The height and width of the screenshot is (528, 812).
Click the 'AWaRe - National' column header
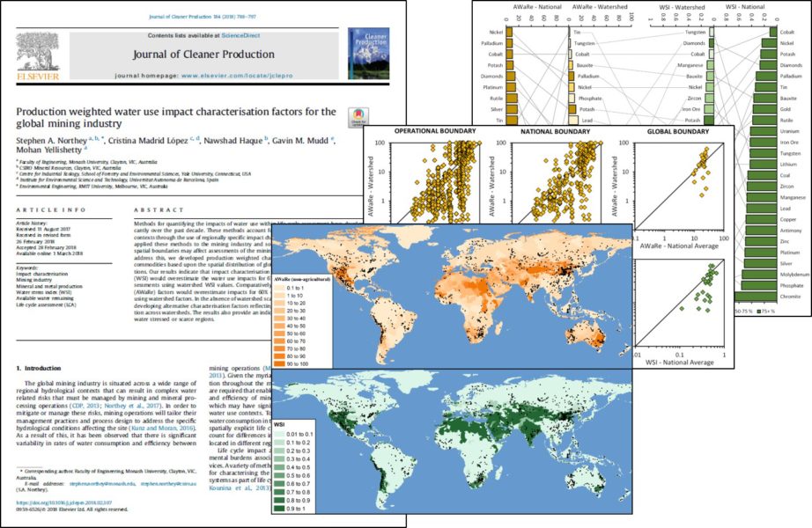537,7
